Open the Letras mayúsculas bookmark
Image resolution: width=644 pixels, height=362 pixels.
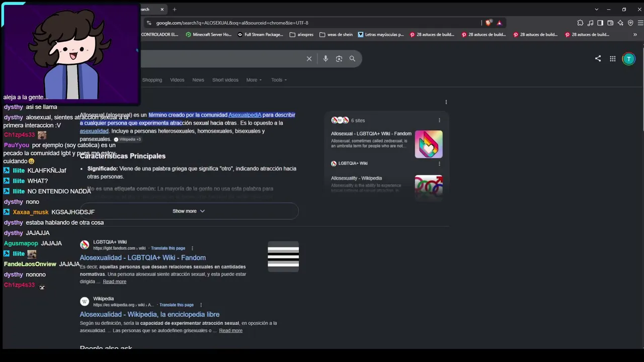pos(381,35)
